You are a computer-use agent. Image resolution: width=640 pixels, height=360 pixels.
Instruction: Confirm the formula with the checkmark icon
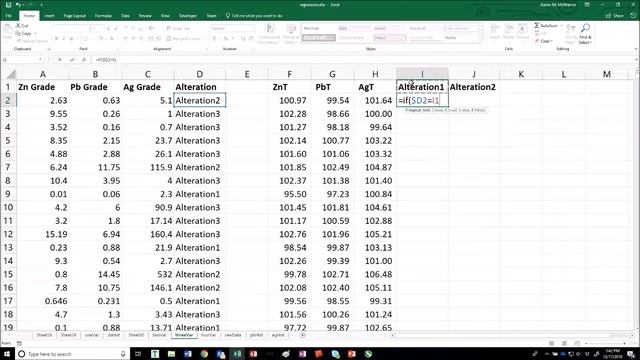tap(72, 60)
